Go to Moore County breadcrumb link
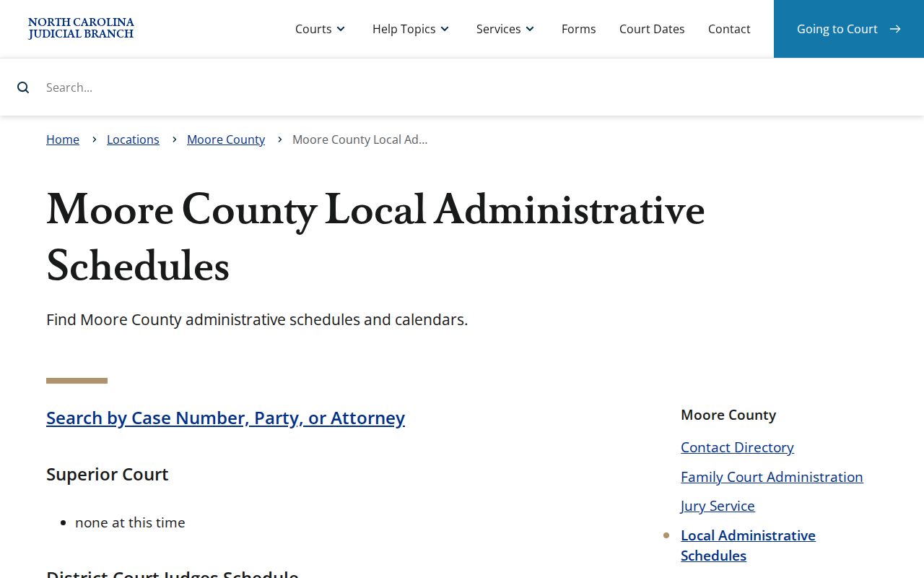The width and height of the screenshot is (924, 578). pos(226,139)
